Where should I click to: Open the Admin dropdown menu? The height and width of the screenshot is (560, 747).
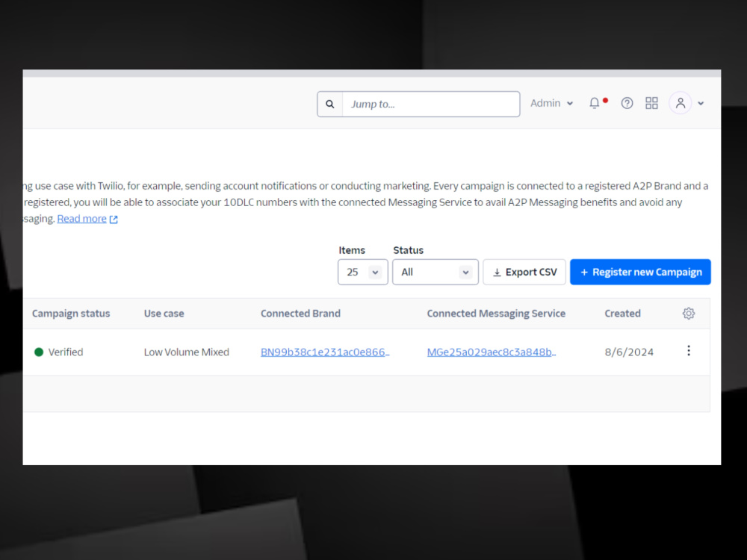[551, 103]
